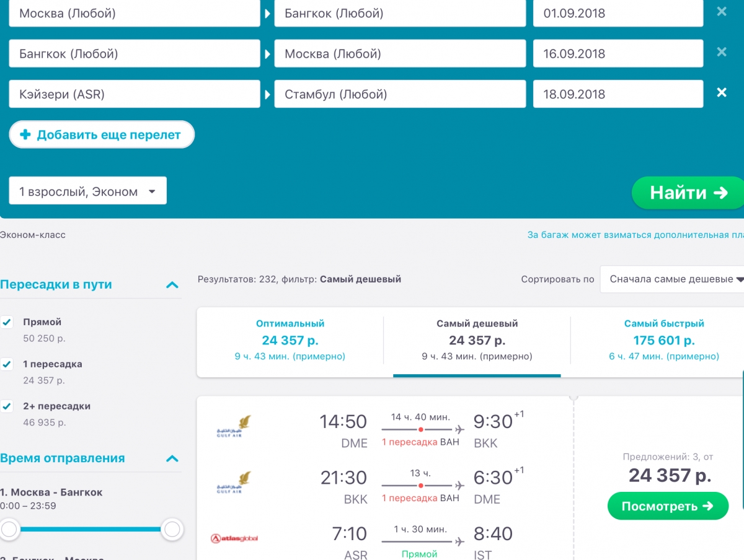Click arrow icon between Москва and Бангкок fields
This screenshot has width=744, height=560.
(267, 13)
